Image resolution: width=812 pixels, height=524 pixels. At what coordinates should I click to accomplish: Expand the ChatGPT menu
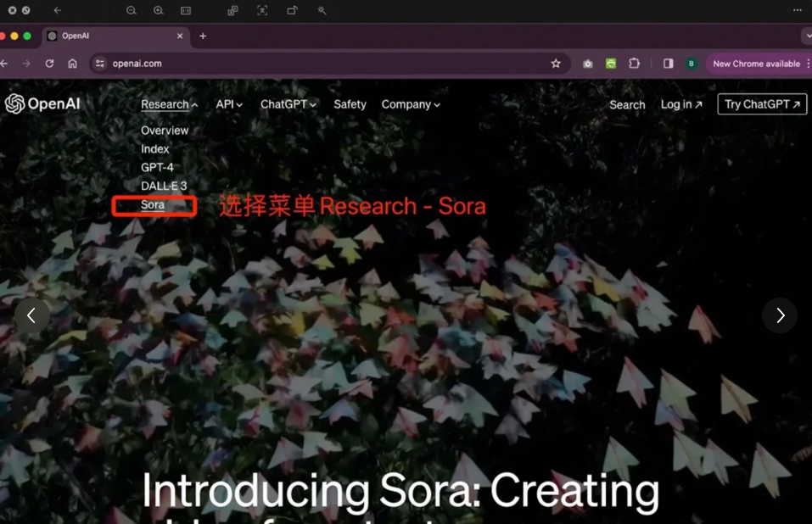288,104
